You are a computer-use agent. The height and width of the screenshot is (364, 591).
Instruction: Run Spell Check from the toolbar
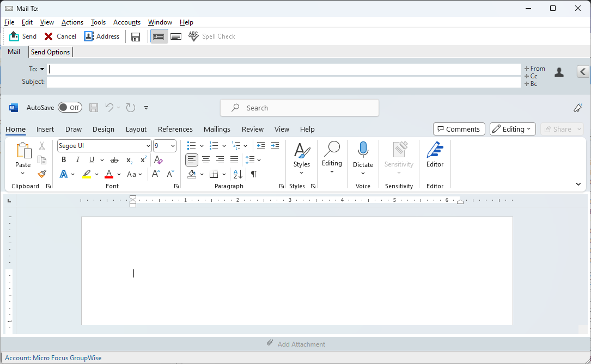coord(212,36)
